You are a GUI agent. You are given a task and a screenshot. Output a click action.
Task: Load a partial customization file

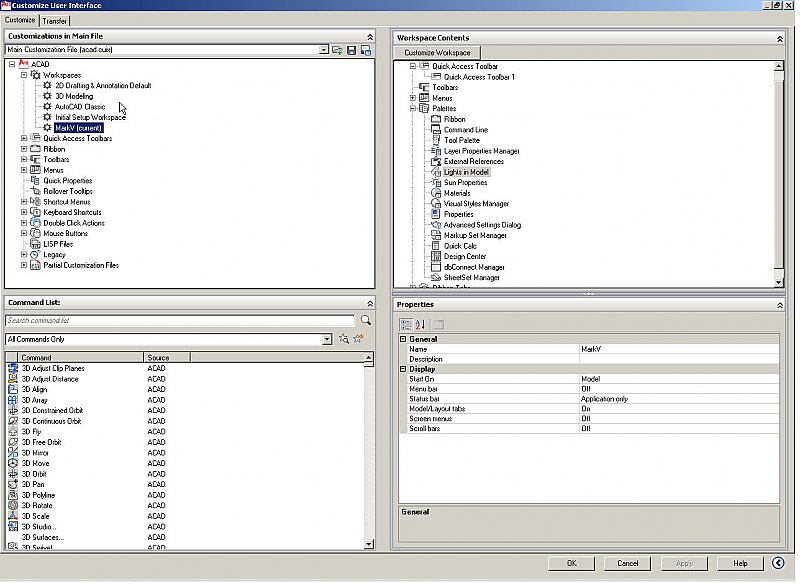[x=336, y=49]
